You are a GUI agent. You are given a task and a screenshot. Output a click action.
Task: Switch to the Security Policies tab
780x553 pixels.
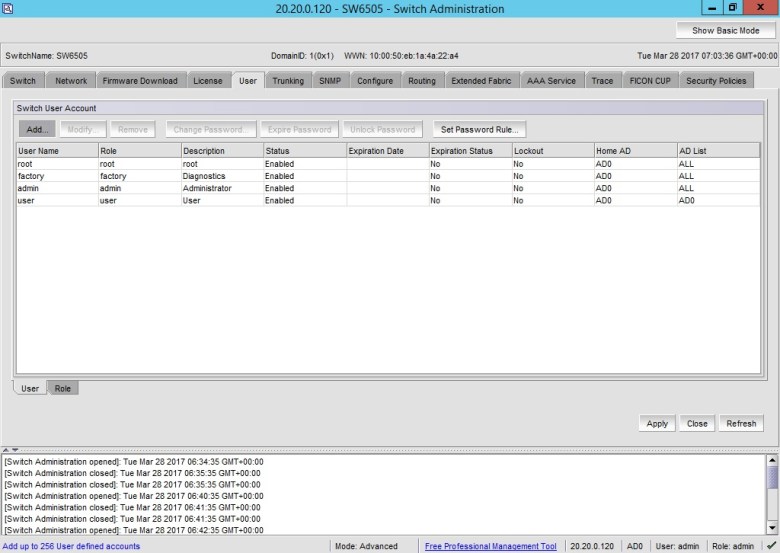point(716,81)
